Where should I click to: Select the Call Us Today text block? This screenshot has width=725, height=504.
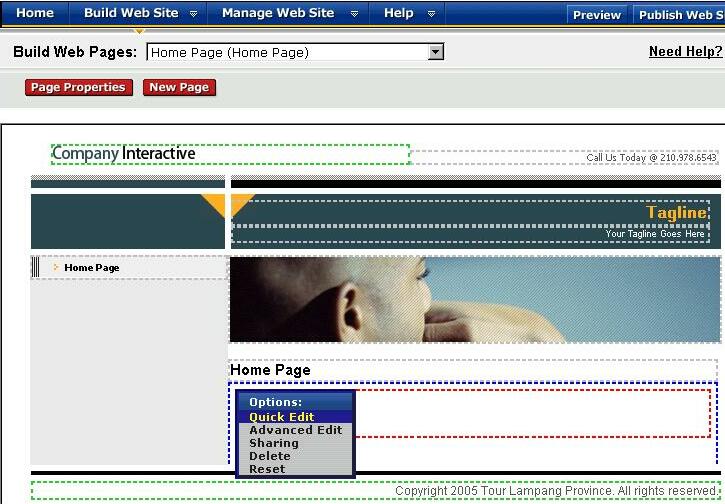565,158
